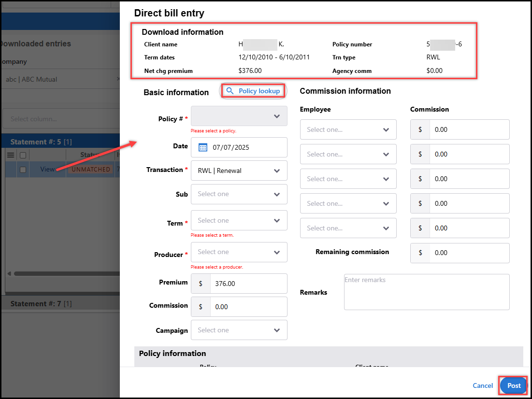532x399 pixels.
Task: Open the Campaign dropdown
Action: (x=239, y=330)
